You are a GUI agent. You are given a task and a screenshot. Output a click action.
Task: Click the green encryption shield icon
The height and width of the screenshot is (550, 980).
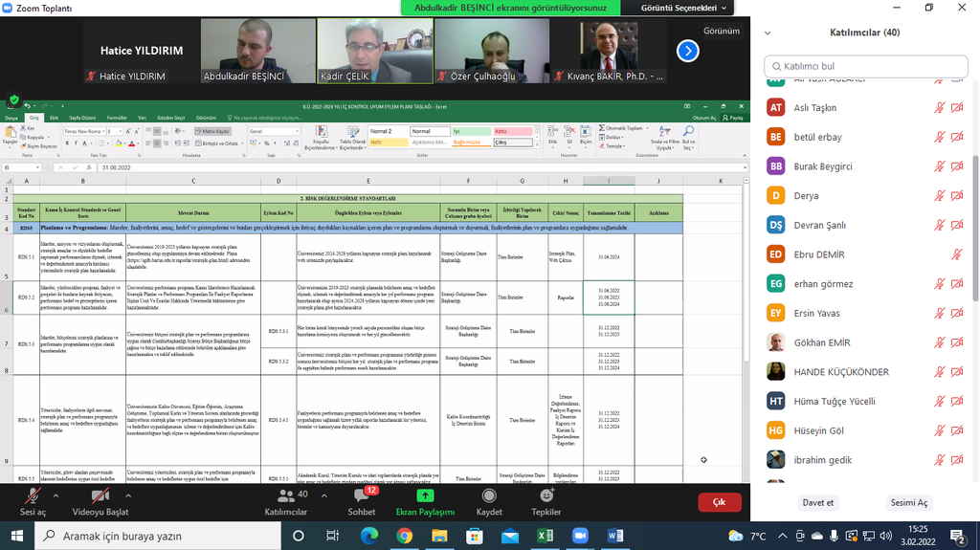tap(14, 99)
